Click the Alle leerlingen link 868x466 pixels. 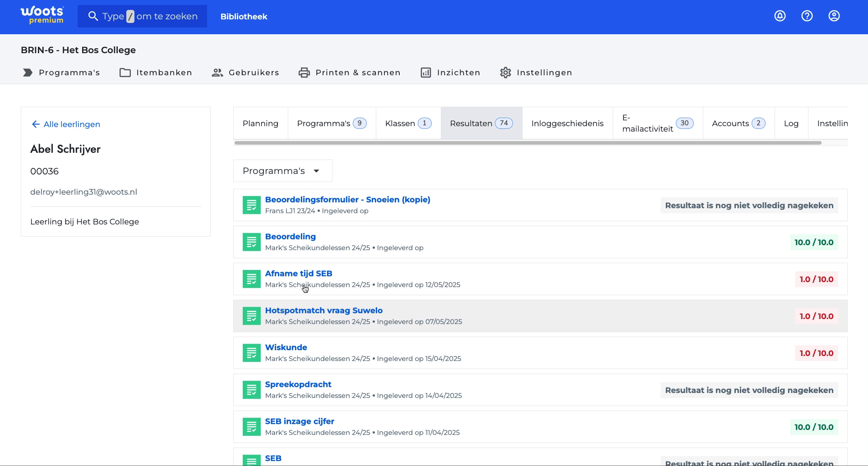(72, 124)
